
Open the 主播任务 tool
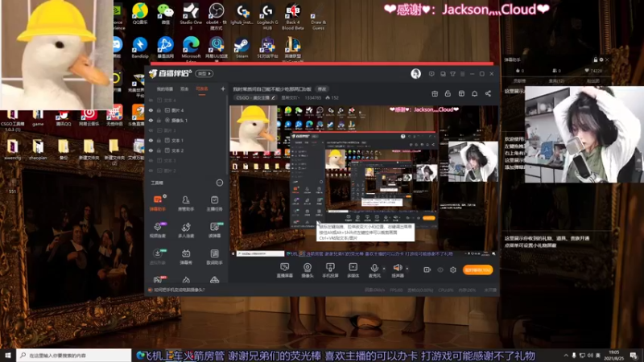(x=214, y=204)
